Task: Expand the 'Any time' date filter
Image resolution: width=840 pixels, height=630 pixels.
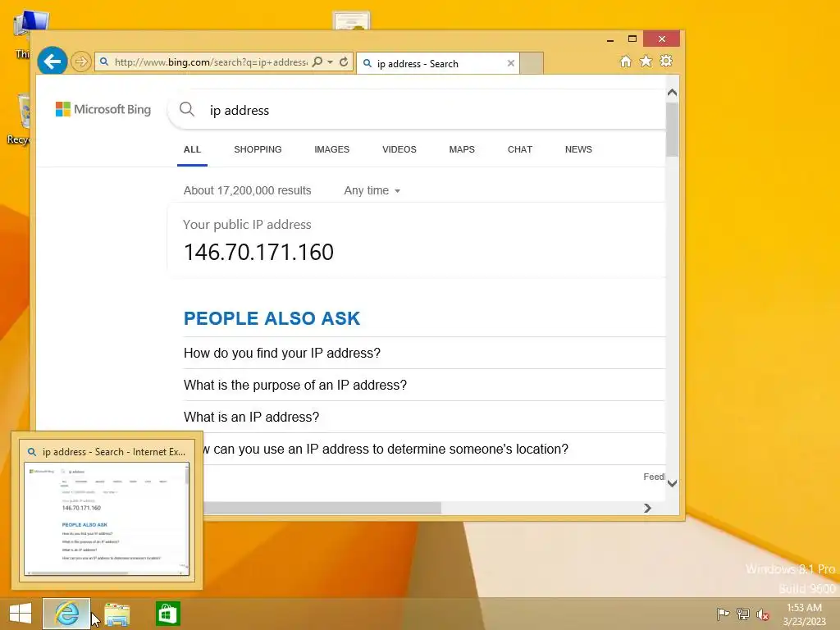Action: click(x=372, y=190)
